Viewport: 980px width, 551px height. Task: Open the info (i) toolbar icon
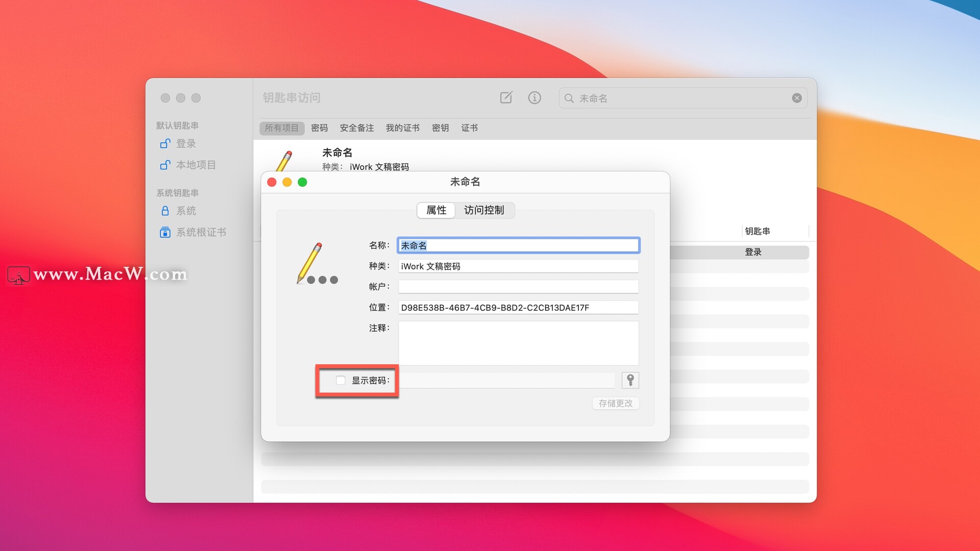coord(534,97)
